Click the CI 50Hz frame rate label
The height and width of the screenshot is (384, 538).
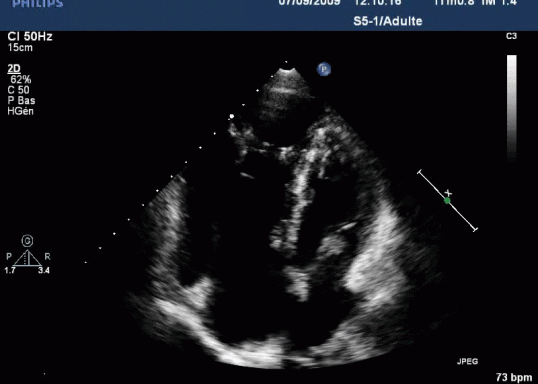[30, 36]
